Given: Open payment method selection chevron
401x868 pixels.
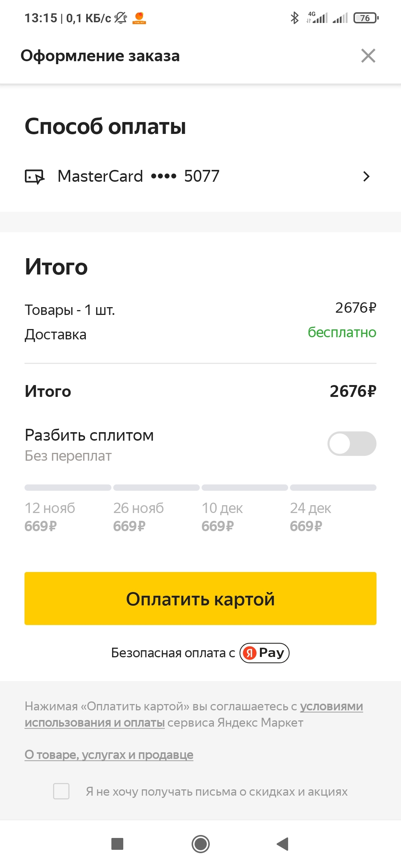Looking at the screenshot, I should coord(366,177).
